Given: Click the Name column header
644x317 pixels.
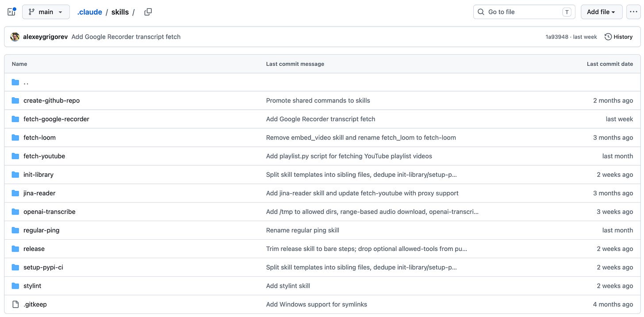Looking at the screenshot, I should (x=19, y=64).
